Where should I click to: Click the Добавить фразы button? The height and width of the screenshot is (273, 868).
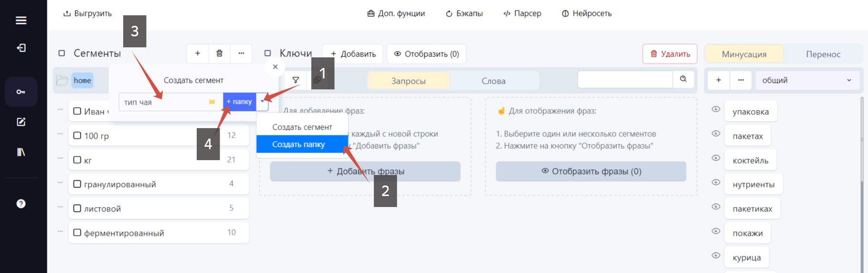(365, 171)
